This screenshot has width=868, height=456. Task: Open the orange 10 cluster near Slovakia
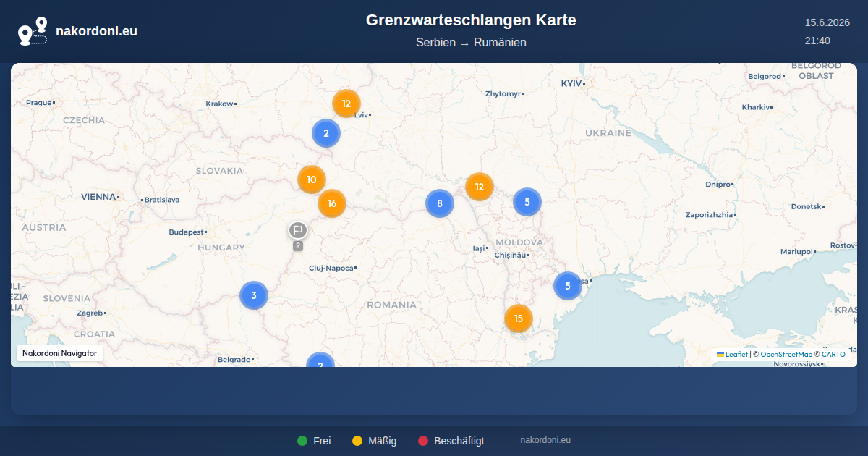(312, 180)
